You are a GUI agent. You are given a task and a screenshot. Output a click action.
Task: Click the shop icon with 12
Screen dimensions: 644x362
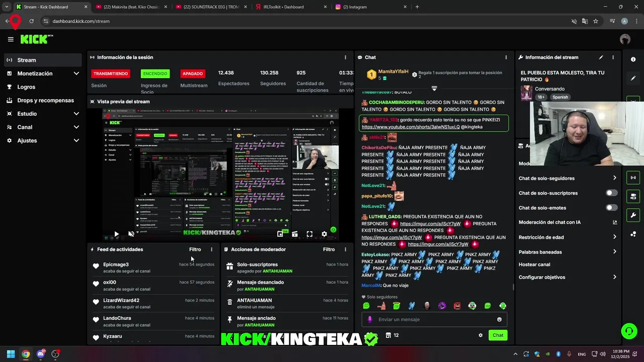[392, 335]
